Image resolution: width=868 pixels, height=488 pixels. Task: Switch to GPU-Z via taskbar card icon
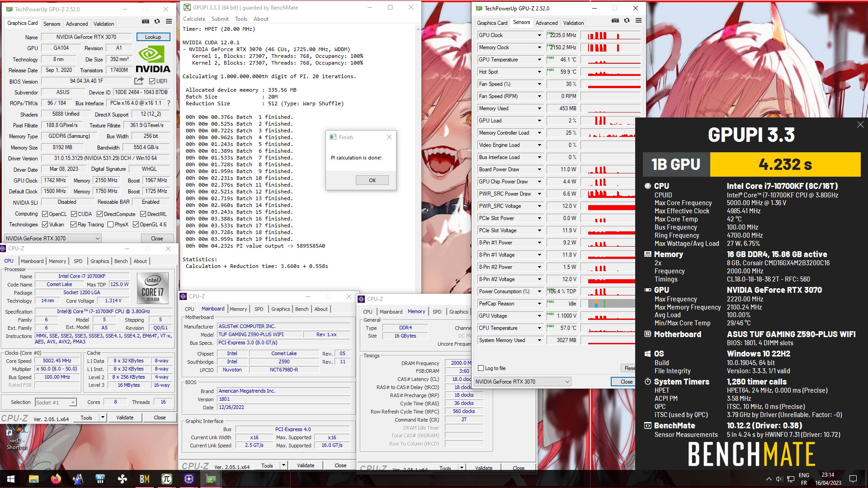pos(211,479)
